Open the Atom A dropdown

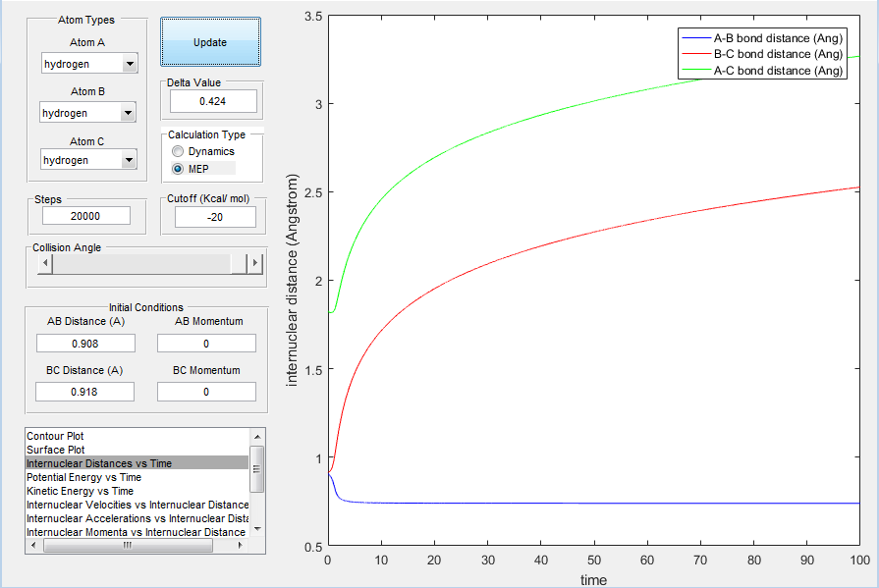(89, 64)
